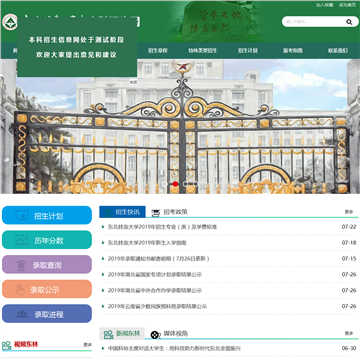Click the monitor icon on 招生计划 button
The image size is (360, 360).
tap(22, 216)
